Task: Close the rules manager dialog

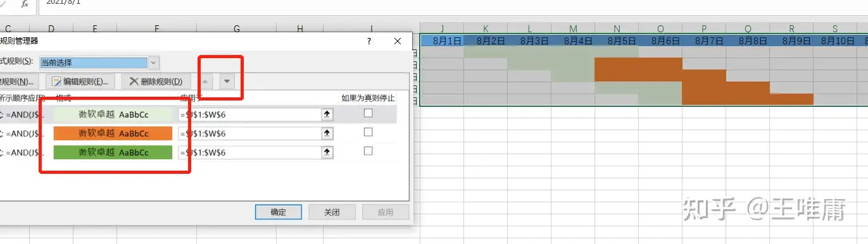Action: [398, 41]
